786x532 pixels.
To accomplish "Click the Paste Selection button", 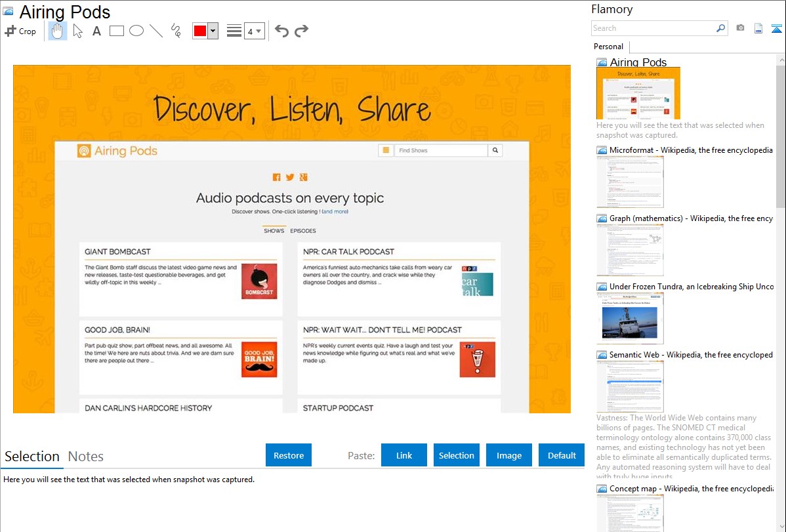I will tap(456, 455).
